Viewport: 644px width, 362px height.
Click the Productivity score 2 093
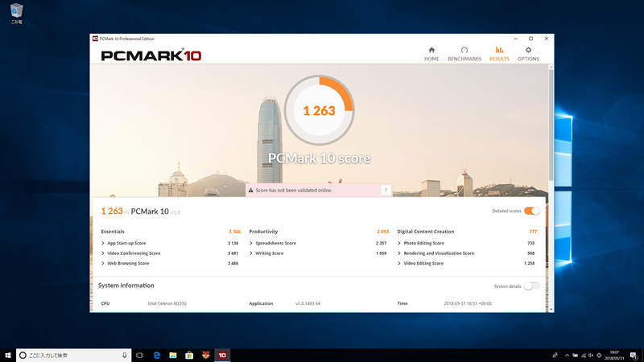[382, 232]
